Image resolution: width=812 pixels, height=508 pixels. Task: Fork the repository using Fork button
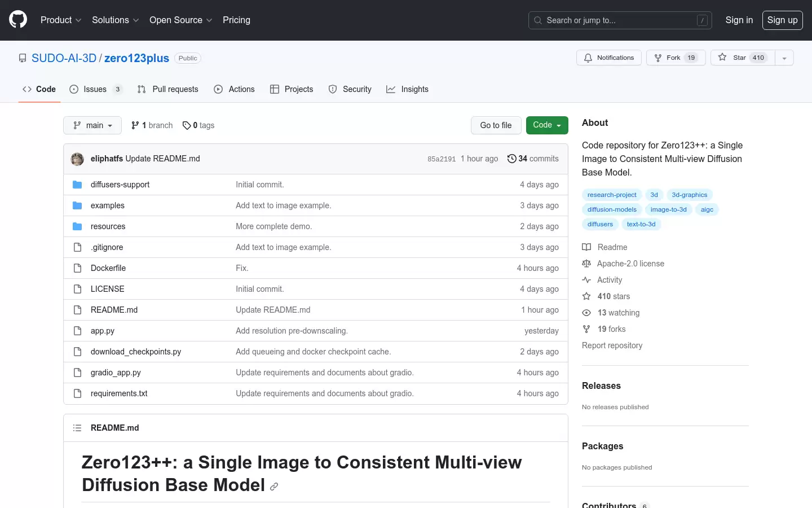(676, 58)
